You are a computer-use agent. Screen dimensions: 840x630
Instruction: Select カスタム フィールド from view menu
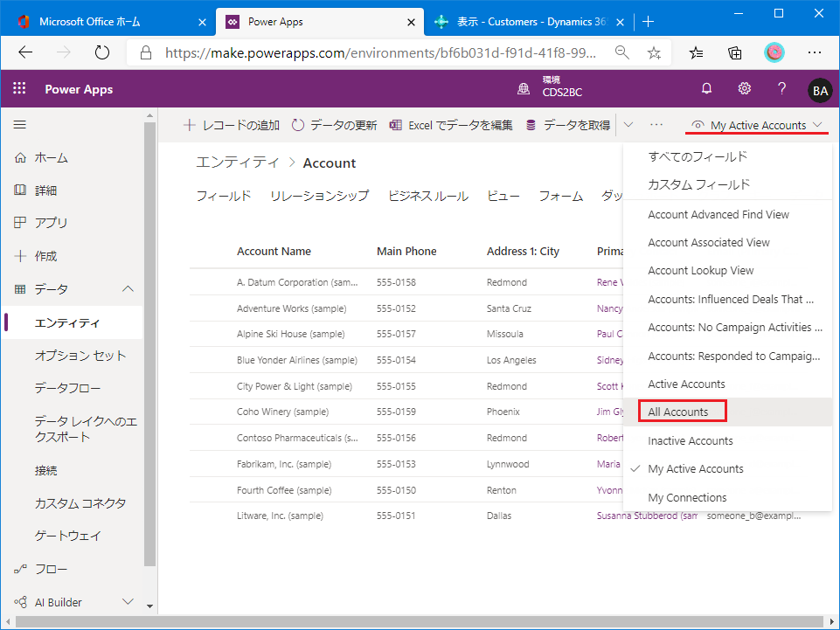[x=727, y=184]
